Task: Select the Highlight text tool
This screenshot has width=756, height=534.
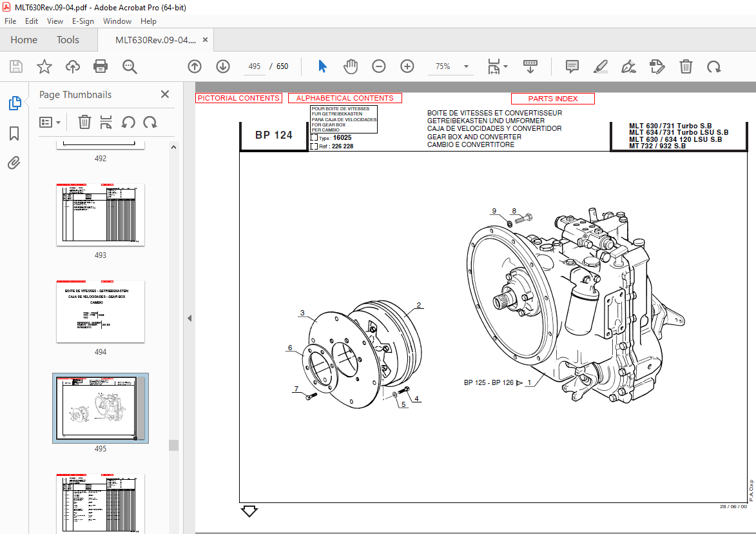Action: [600, 66]
